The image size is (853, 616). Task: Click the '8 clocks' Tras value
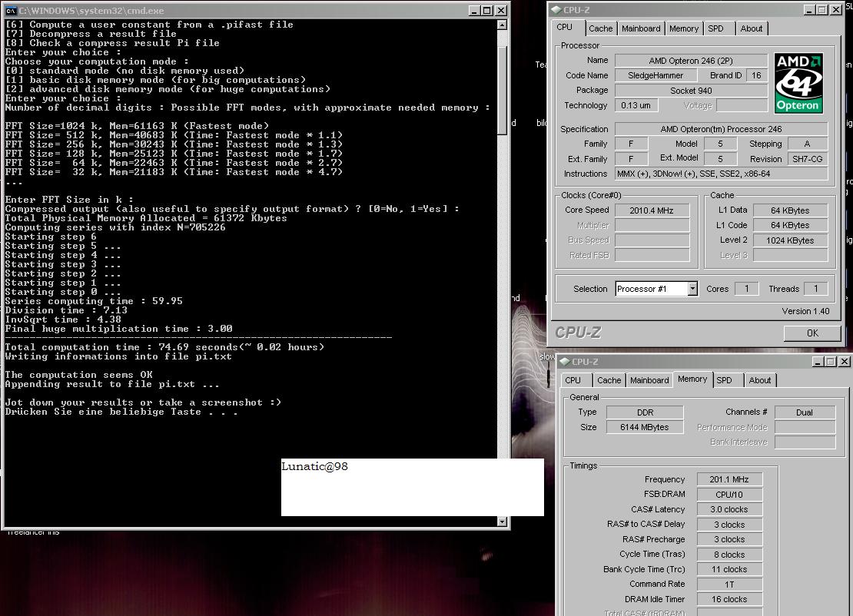(729, 555)
